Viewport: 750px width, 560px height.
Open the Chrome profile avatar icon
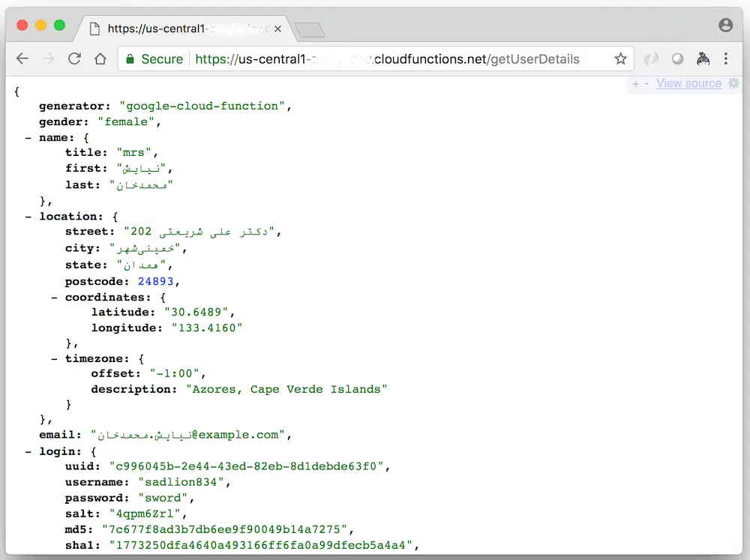click(x=725, y=25)
